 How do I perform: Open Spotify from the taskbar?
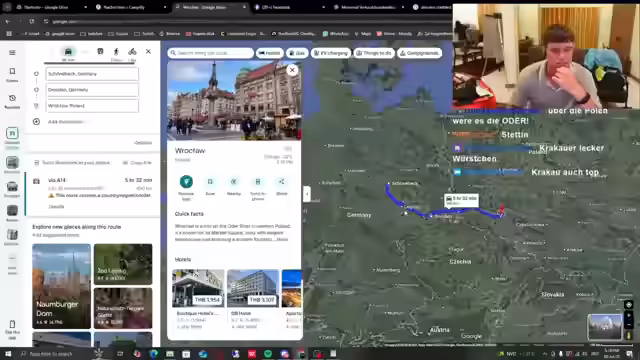tap(268, 354)
